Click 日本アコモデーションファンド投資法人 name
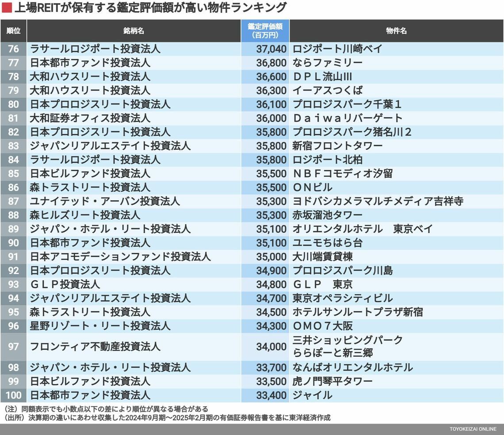 pyautogui.click(x=120, y=257)
